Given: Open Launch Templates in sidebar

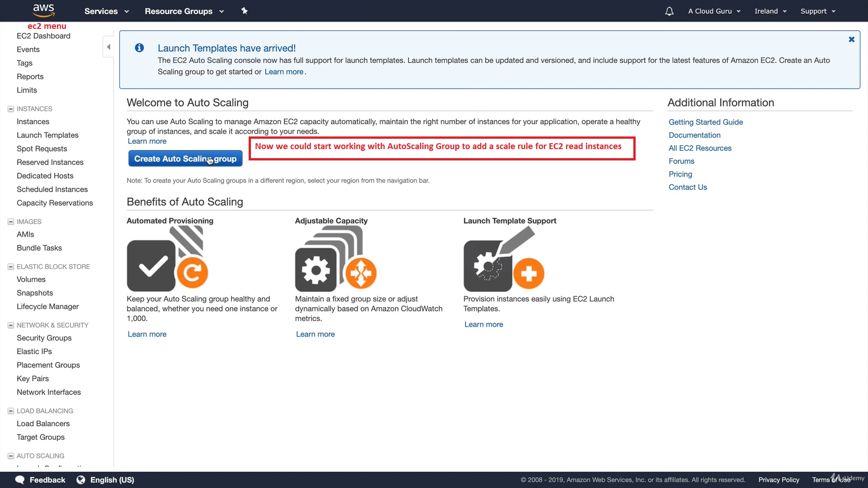Looking at the screenshot, I should pos(47,135).
